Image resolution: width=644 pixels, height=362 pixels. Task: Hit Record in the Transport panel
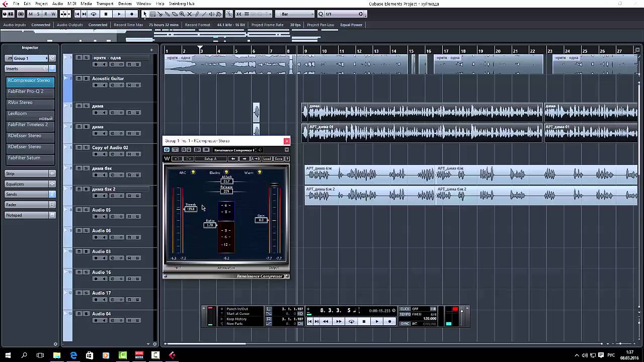389,321
